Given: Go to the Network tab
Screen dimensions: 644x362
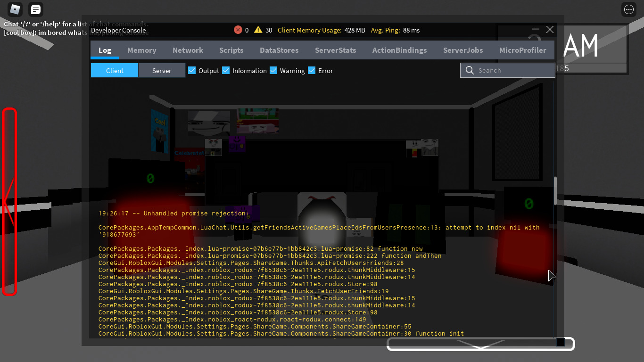Looking at the screenshot, I should coord(188,50).
